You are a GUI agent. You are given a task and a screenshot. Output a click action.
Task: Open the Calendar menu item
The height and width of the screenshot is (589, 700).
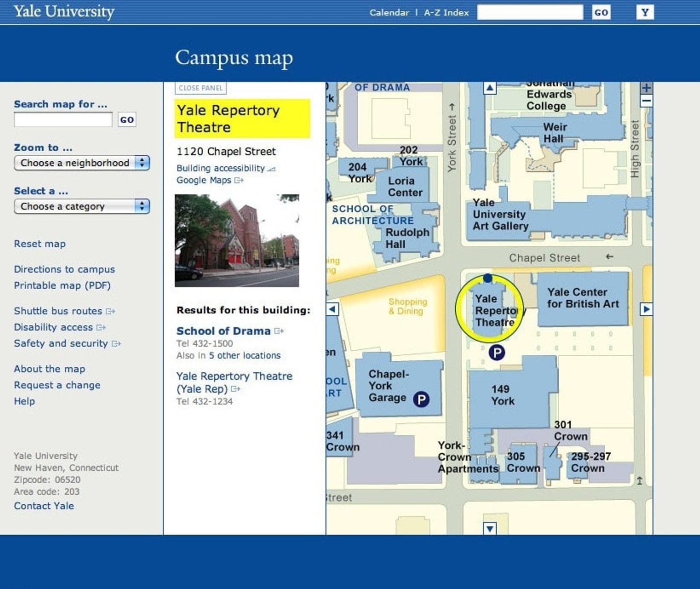pos(389,13)
